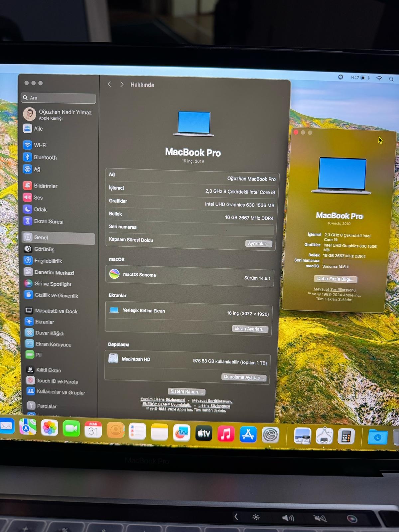Open battery status menu showing %47

[365, 78]
